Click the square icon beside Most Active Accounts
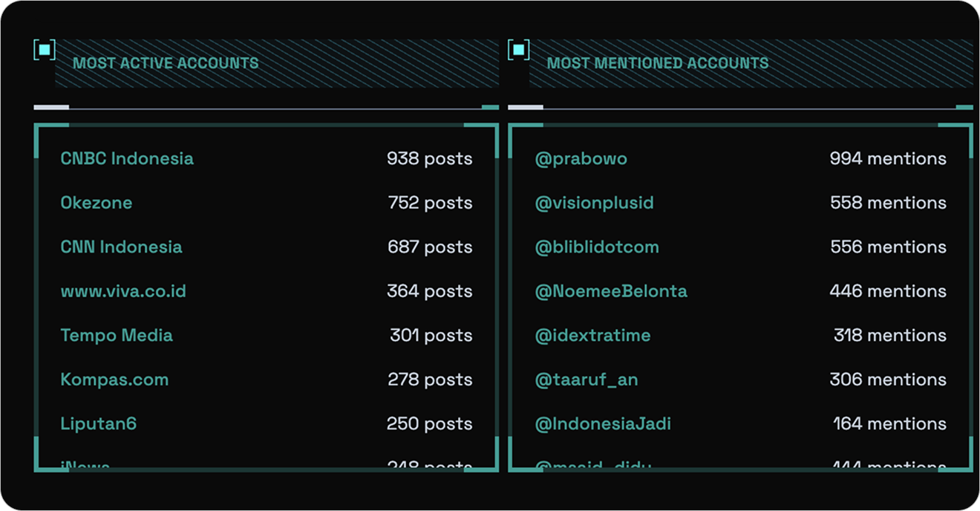Image resolution: width=980 pixels, height=511 pixels. (45, 50)
